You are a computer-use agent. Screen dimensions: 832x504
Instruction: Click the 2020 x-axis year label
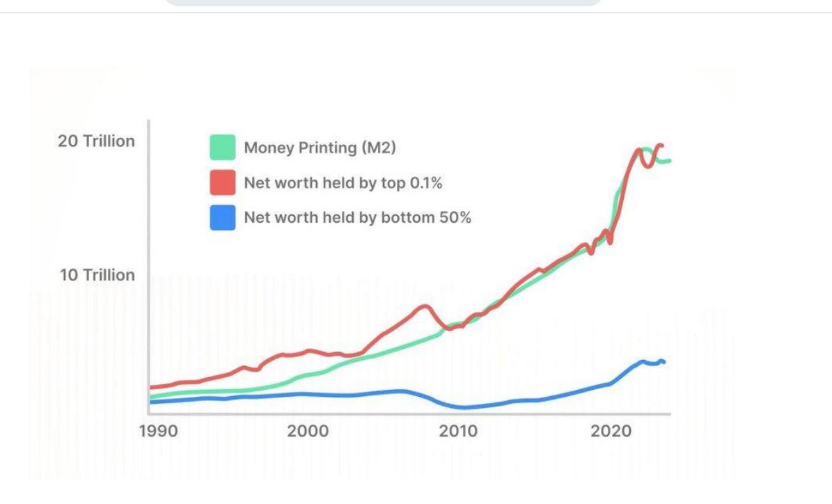pyautogui.click(x=611, y=431)
